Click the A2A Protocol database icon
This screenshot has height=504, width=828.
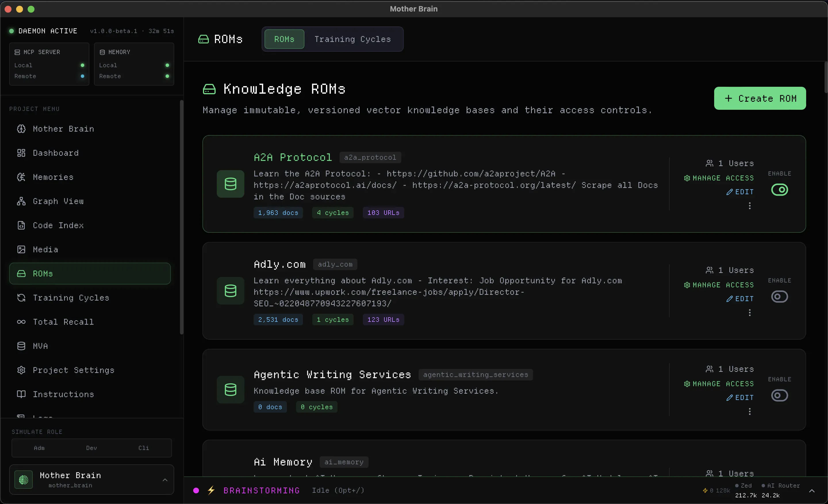click(x=231, y=184)
